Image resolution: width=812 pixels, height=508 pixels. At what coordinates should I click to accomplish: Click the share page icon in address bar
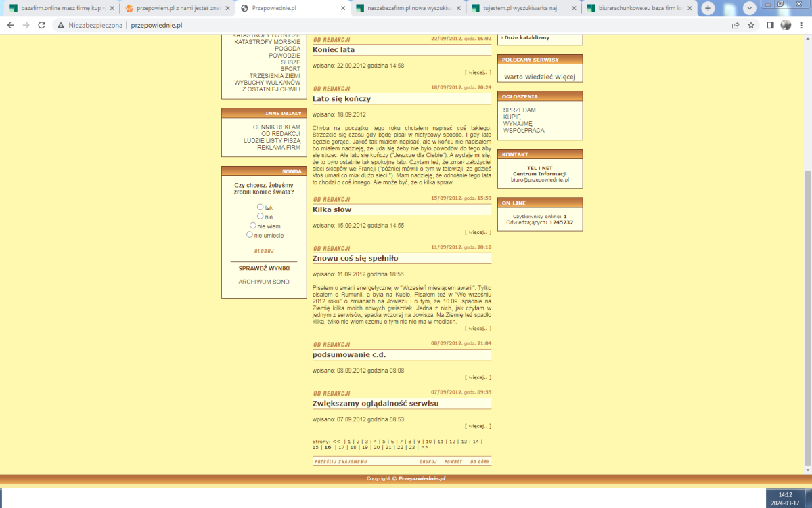tap(736, 25)
